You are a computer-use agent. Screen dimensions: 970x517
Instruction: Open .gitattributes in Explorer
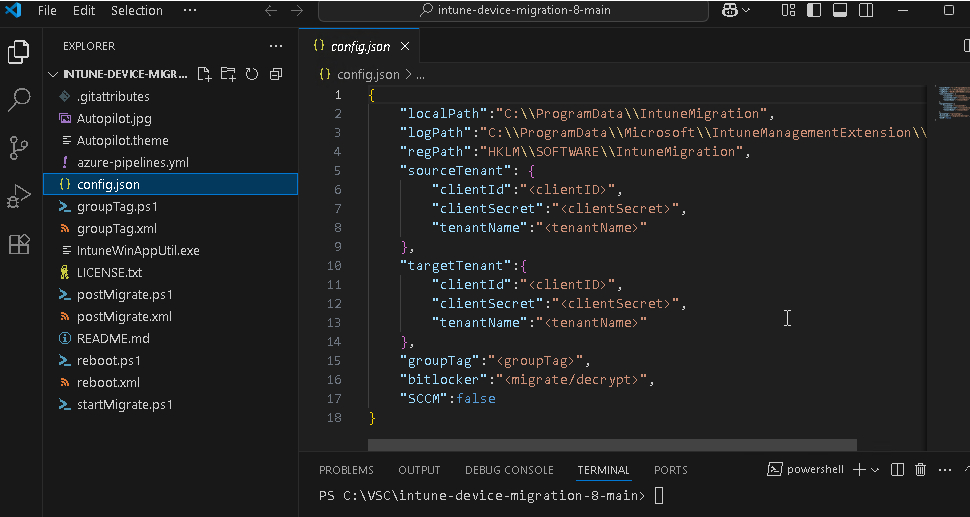coord(113,96)
